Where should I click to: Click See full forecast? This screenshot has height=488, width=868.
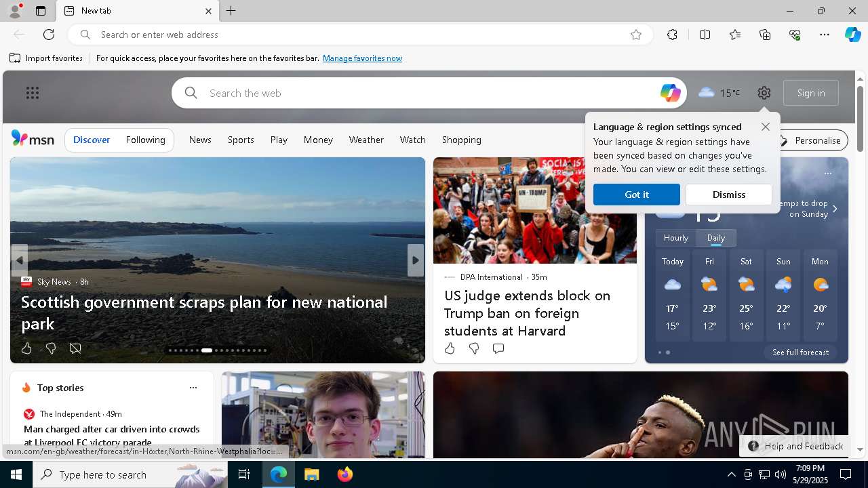tap(800, 352)
